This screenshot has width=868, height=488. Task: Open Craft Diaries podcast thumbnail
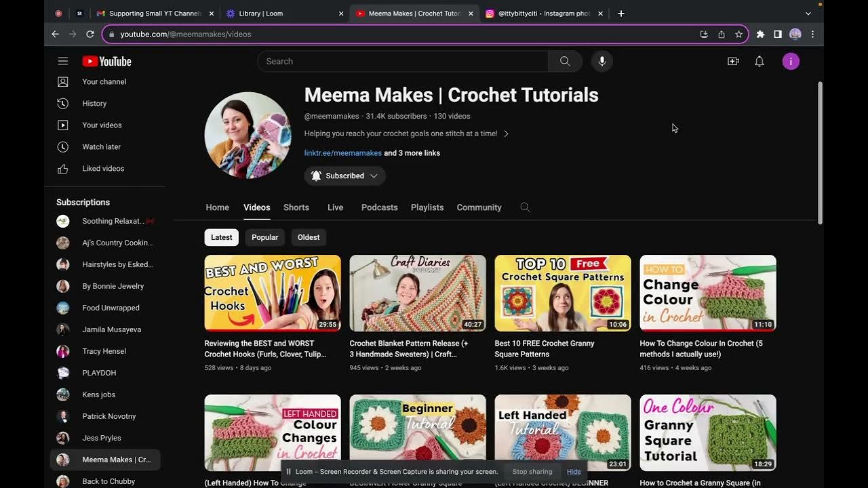click(x=418, y=293)
